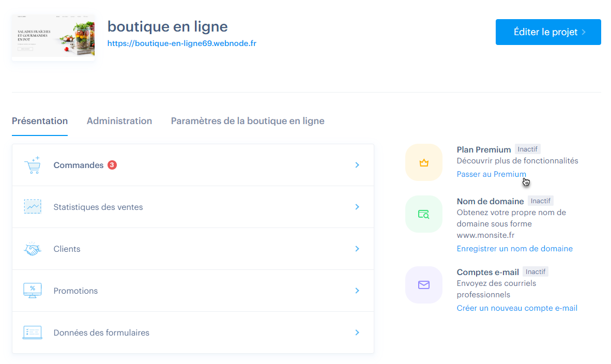Click the email accounts envelope icon
Screen dimensions: 611x364
(424, 285)
